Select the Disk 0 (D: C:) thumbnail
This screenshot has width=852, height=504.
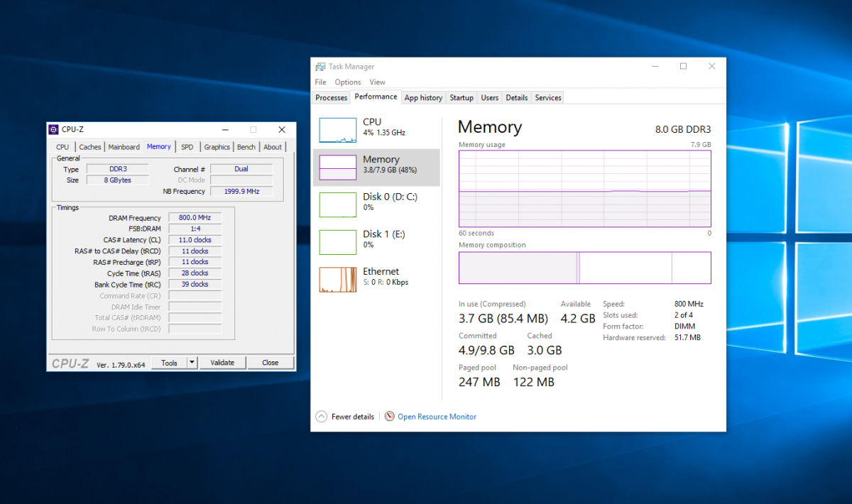338,204
